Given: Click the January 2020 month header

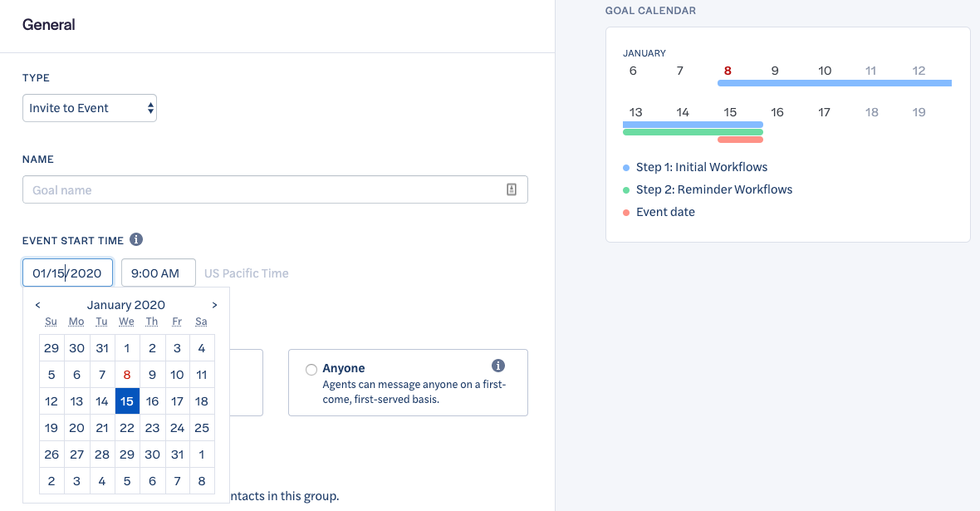Looking at the screenshot, I should click(126, 305).
